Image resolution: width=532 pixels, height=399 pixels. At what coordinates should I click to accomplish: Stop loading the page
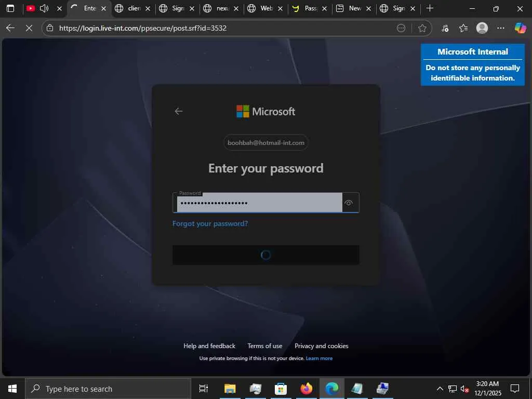(x=29, y=28)
